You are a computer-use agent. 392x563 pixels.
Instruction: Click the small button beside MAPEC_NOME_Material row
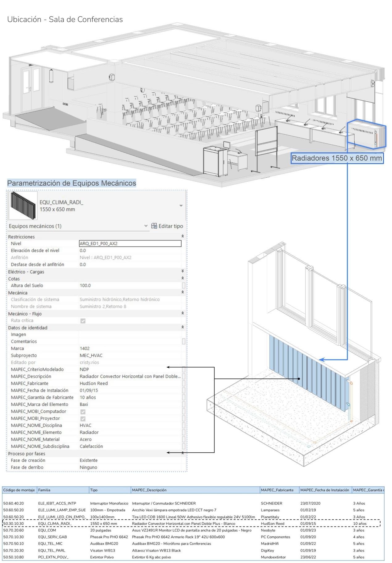(184, 439)
